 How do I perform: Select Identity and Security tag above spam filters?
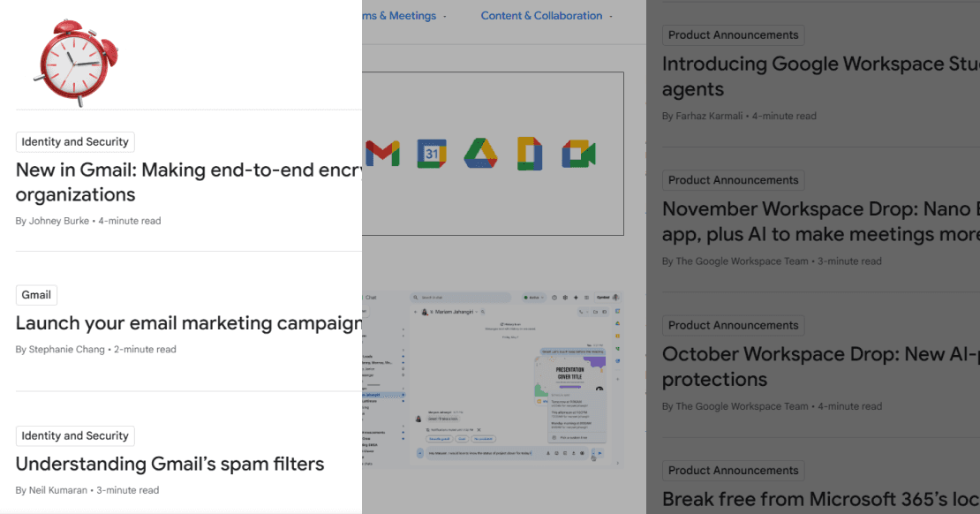(75, 436)
